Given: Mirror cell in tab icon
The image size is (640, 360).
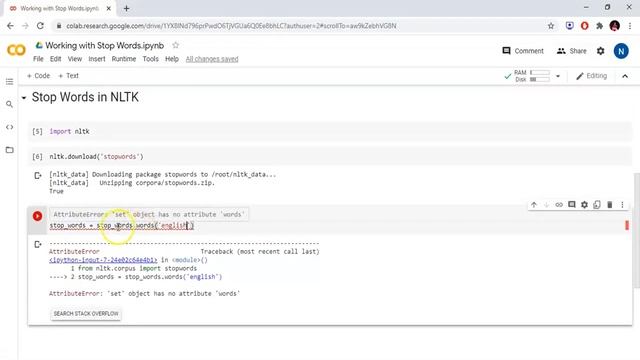Looking at the screenshot, I should [597, 204].
